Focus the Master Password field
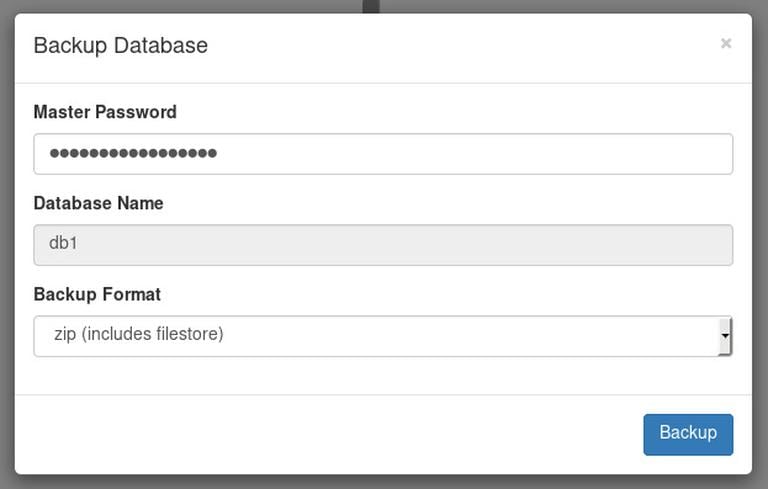Screen dimensions: 768x489 point(383,154)
